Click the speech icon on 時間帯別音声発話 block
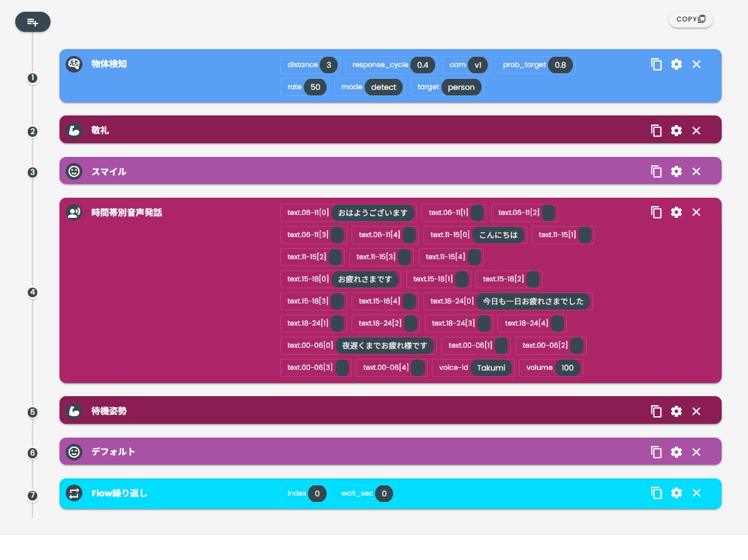This screenshot has width=748, height=560. [74, 212]
